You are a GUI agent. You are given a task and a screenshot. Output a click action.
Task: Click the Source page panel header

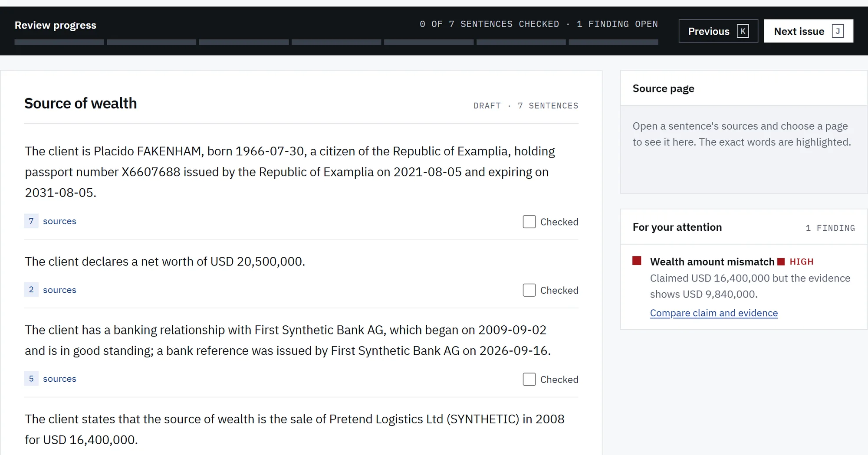pyautogui.click(x=744, y=88)
